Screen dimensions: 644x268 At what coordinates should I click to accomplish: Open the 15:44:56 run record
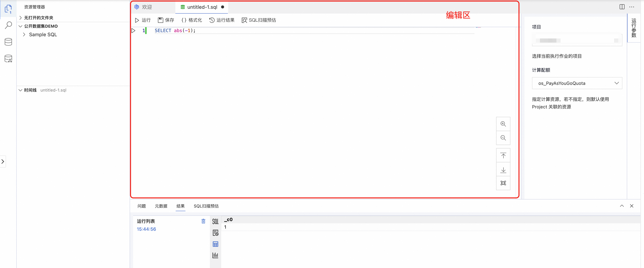[x=146, y=229]
